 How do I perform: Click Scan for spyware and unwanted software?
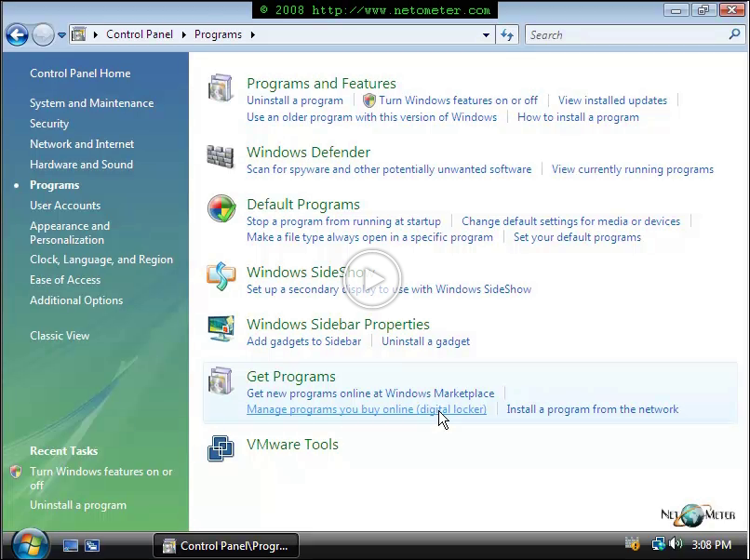pyautogui.click(x=389, y=169)
